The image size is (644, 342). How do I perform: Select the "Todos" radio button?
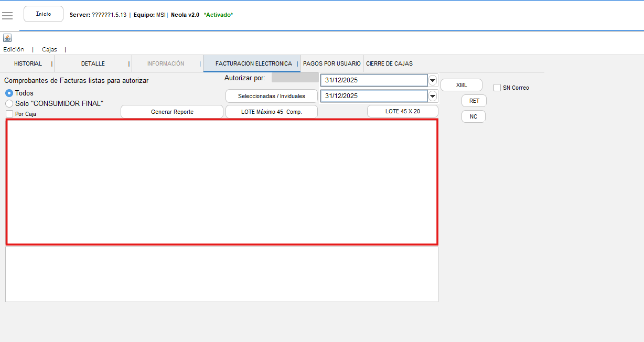pos(9,93)
